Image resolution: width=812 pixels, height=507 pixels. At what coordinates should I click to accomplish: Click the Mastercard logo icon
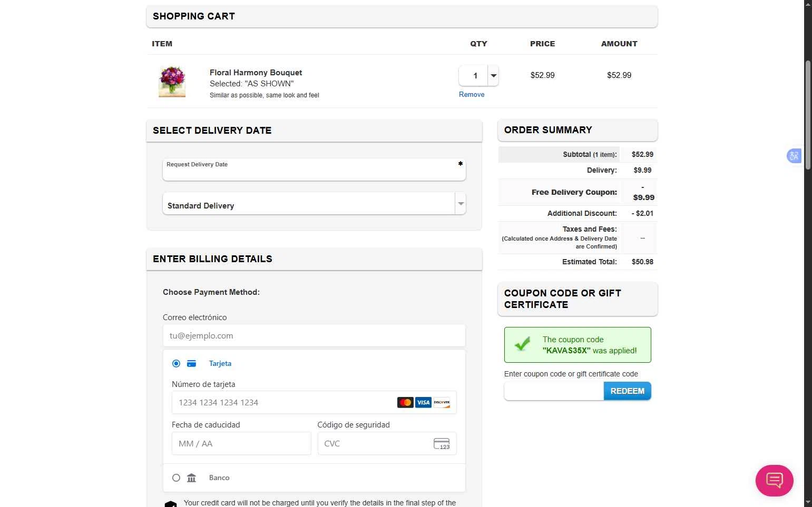coord(405,403)
